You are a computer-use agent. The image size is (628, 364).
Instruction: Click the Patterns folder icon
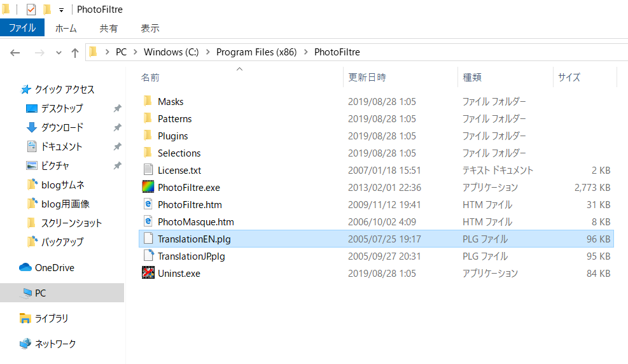coord(148,118)
